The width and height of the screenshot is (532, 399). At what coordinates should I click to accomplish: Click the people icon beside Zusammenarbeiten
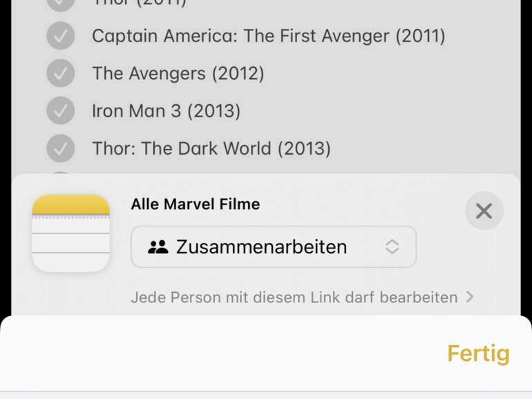click(158, 247)
